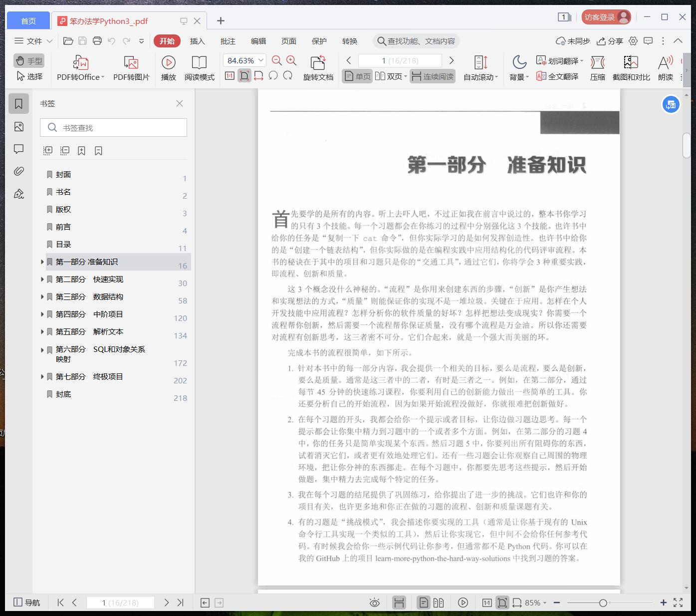Image resolution: width=696 pixels, height=616 pixels.
Task: Expand 第三部分 数据结构 bookmark
Action: pos(42,297)
